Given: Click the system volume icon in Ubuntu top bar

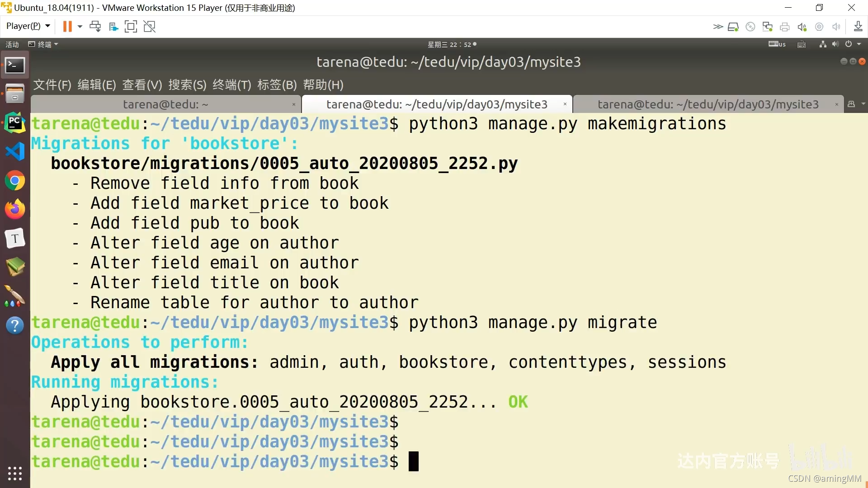Looking at the screenshot, I should tap(835, 44).
